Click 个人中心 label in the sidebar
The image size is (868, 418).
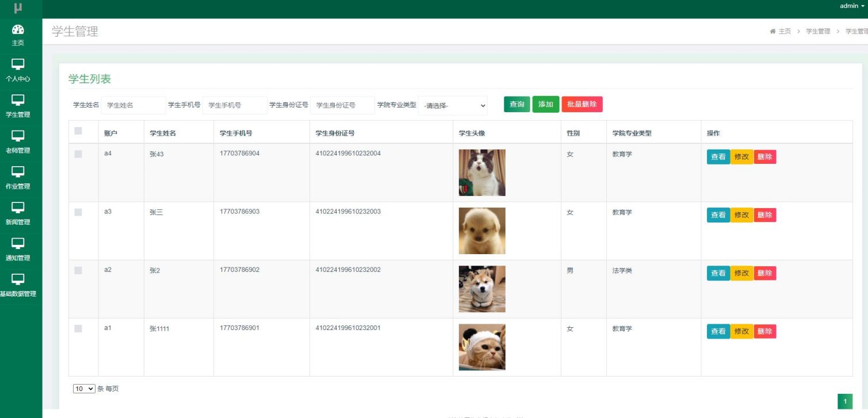[x=18, y=79]
